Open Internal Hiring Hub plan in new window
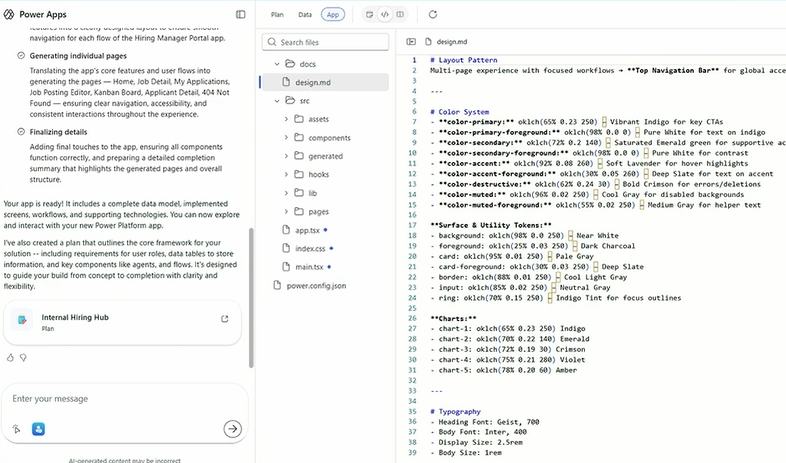The width and height of the screenshot is (786, 463). click(225, 319)
